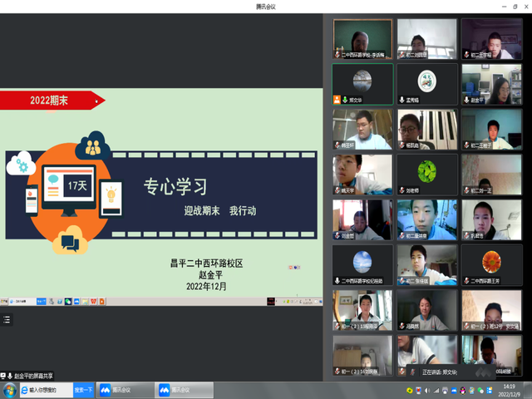Click Show Desktop strip at taskbar end
Screen dimensions: 532x399
[x=528, y=390]
